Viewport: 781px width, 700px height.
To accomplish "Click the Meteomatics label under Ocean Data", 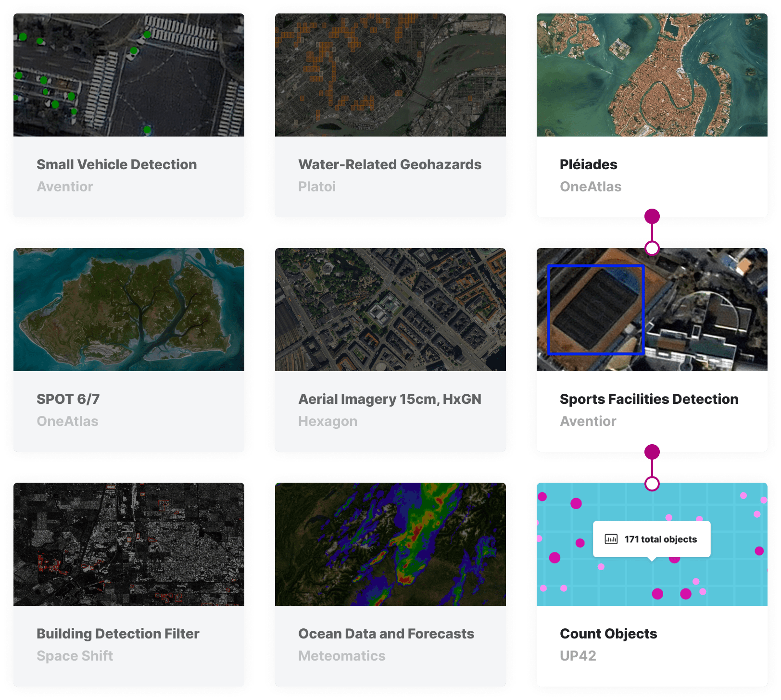I will (341, 656).
